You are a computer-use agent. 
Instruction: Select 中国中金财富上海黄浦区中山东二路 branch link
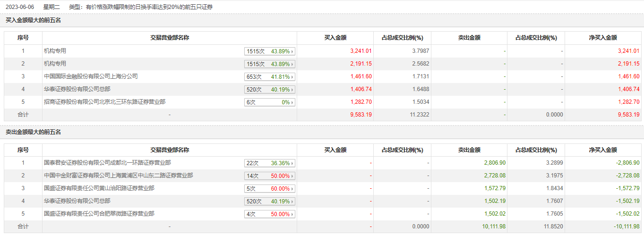pyautogui.click(x=118, y=175)
